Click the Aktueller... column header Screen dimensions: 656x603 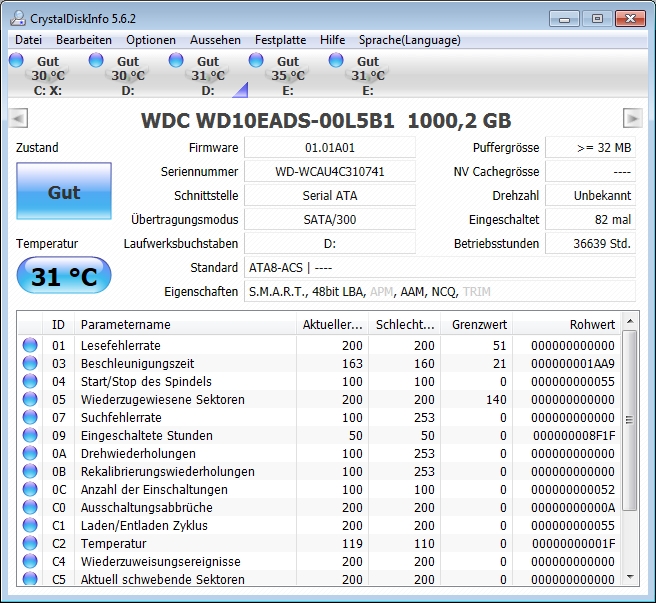click(332, 324)
